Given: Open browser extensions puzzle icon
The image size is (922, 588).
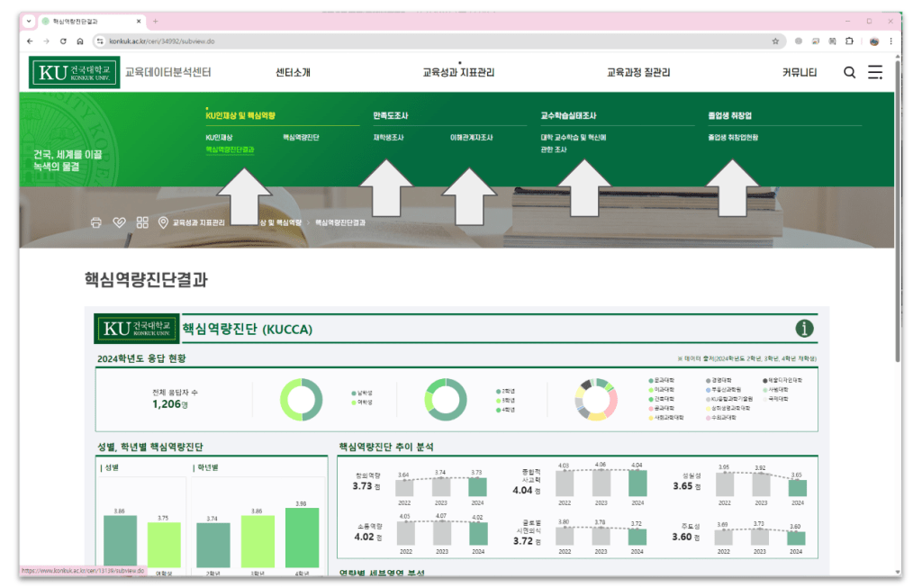Looking at the screenshot, I should (849, 41).
